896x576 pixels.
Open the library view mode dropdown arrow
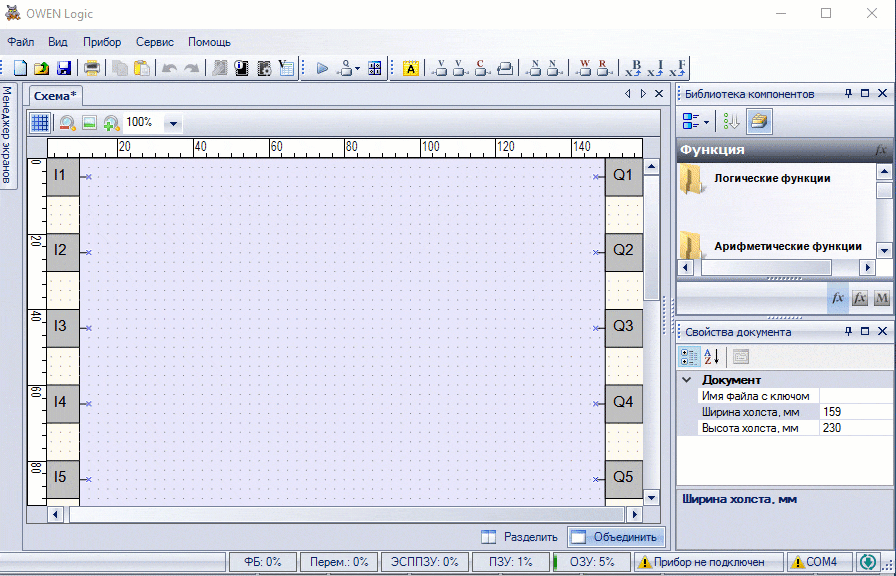pyautogui.click(x=707, y=122)
